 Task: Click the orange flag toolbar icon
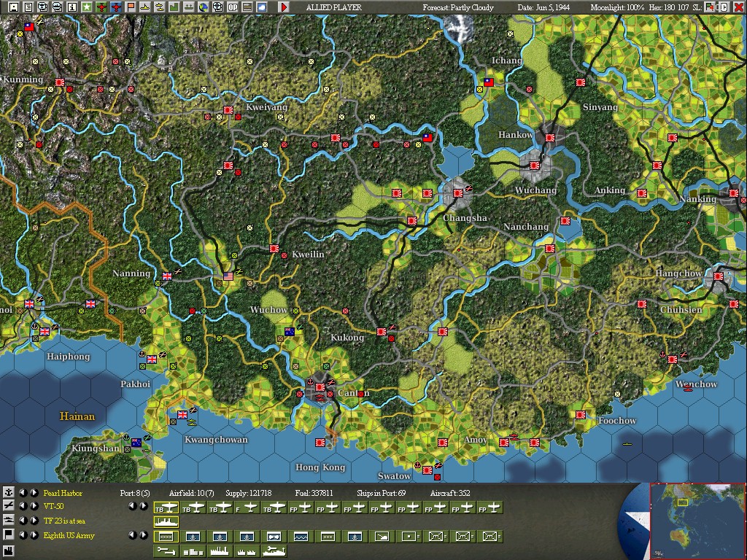(x=130, y=7)
